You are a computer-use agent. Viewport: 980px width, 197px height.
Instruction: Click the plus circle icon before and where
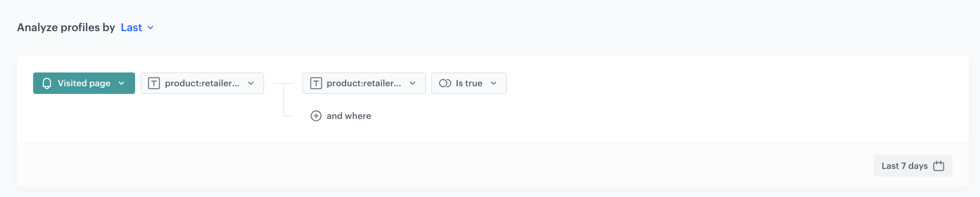pyautogui.click(x=316, y=116)
